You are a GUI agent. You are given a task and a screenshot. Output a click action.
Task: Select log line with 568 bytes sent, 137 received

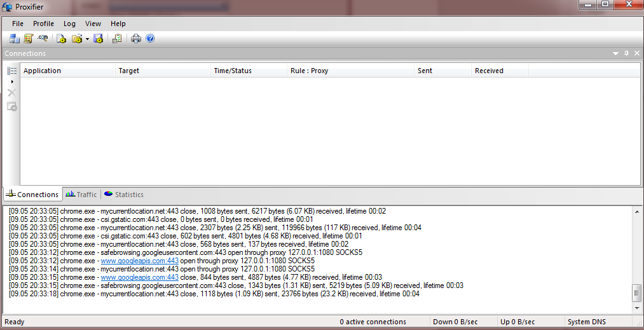pos(178,244)
